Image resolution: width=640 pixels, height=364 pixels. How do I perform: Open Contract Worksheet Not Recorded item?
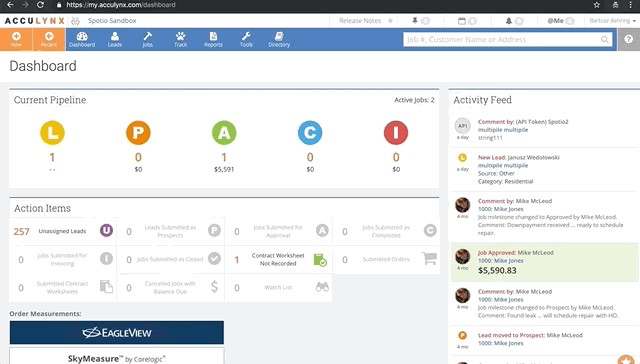coord(278,260)
